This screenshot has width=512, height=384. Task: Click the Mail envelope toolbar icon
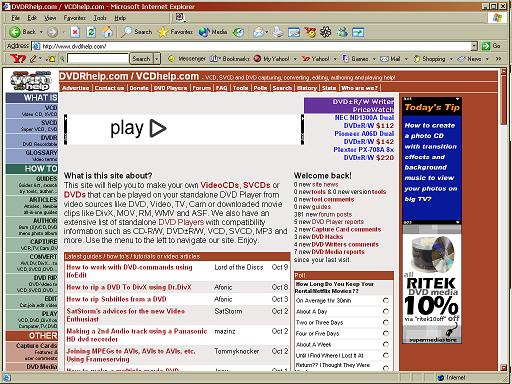[258, 32]
